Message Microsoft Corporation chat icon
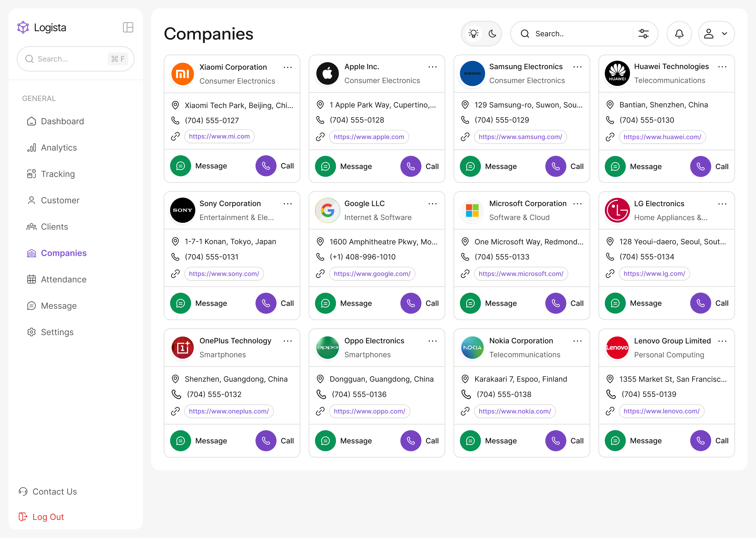 click(470, 303)
